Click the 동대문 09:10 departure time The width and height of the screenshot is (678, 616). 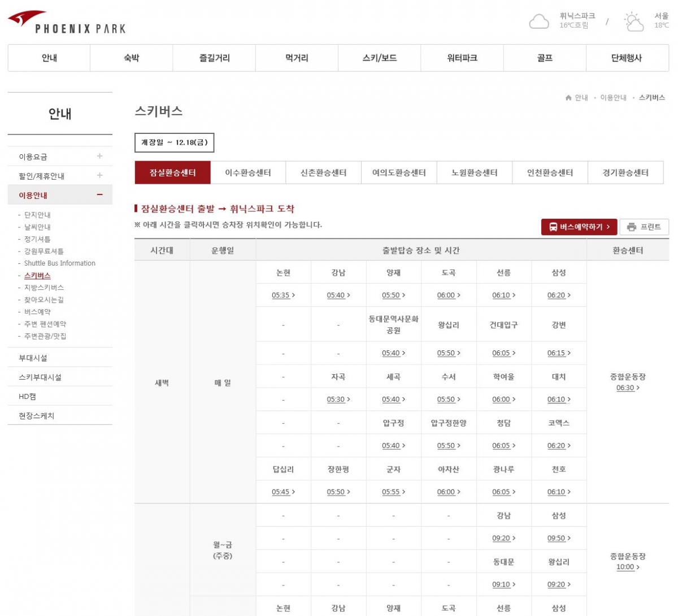503,585
